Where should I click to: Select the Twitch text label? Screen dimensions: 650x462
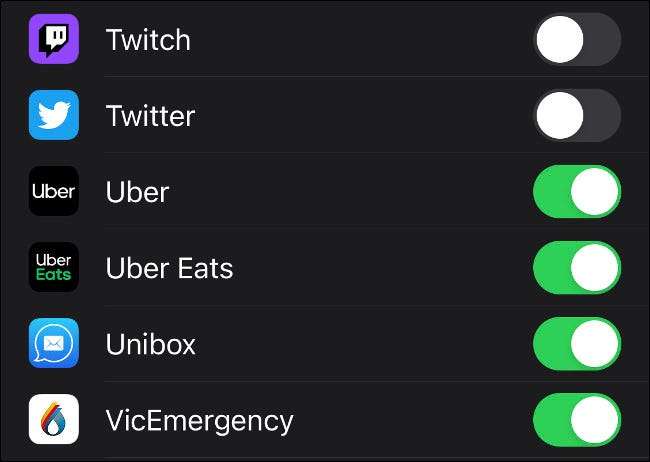pyautogui.click(x=148, y=40)
